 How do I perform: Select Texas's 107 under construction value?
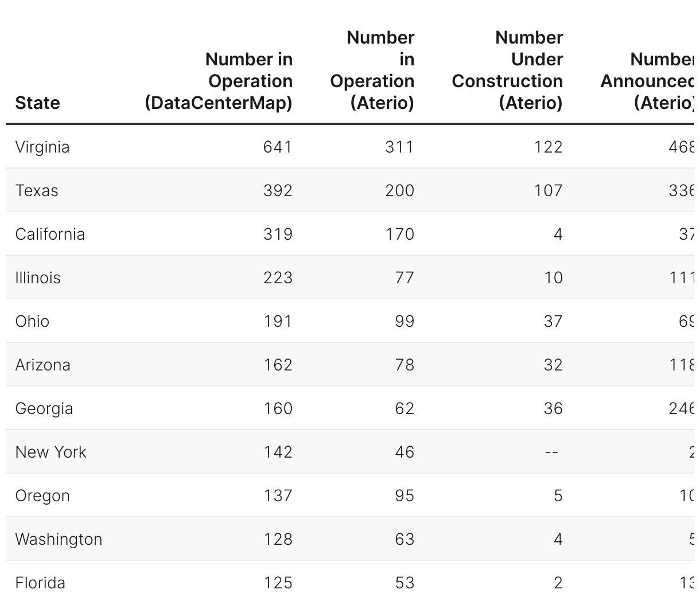tap(548, 190)
